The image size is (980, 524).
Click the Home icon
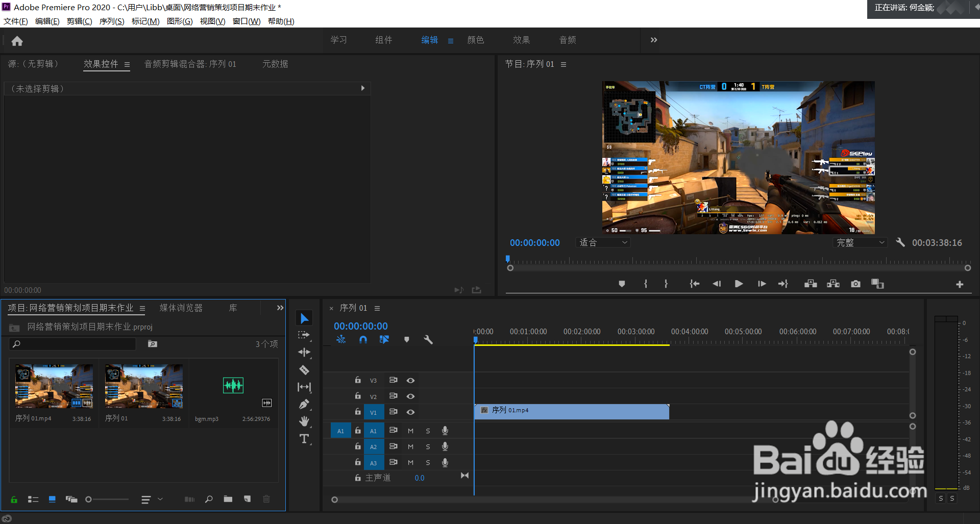pyautogui.click(x=17, y=41)
